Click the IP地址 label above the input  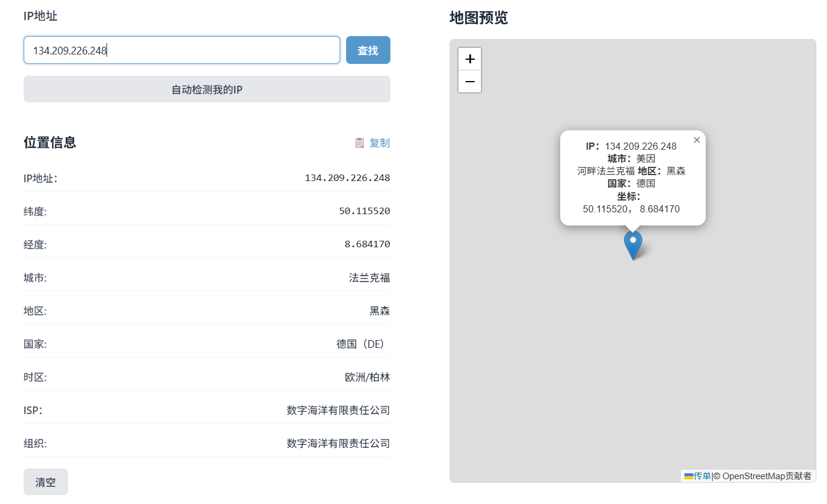coord(40,16)
